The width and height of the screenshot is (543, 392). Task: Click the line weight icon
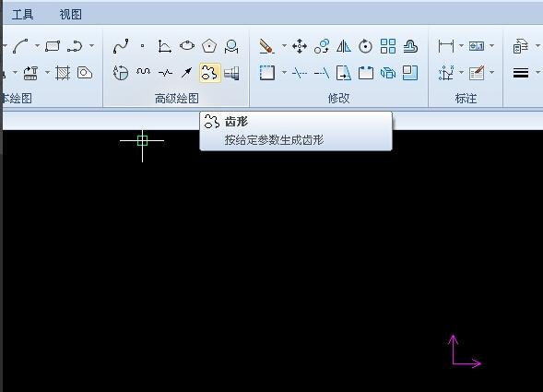[x=521, y=73]
